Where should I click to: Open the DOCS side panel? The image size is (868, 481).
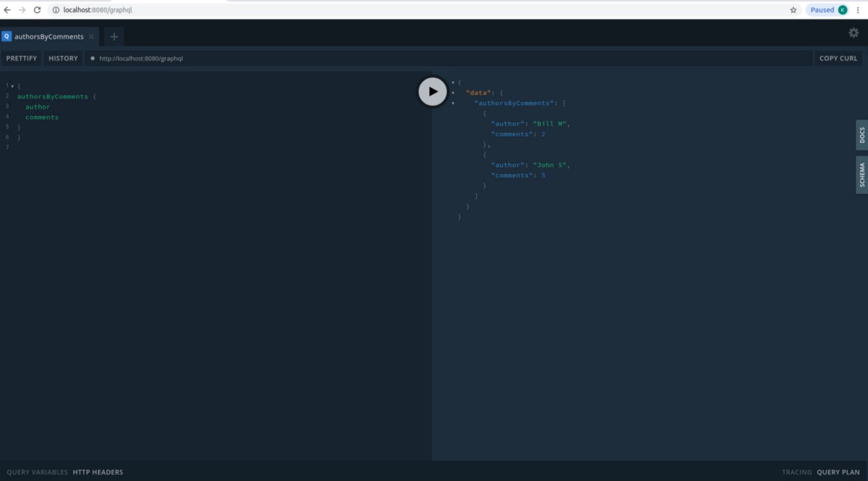click(861, 135)
